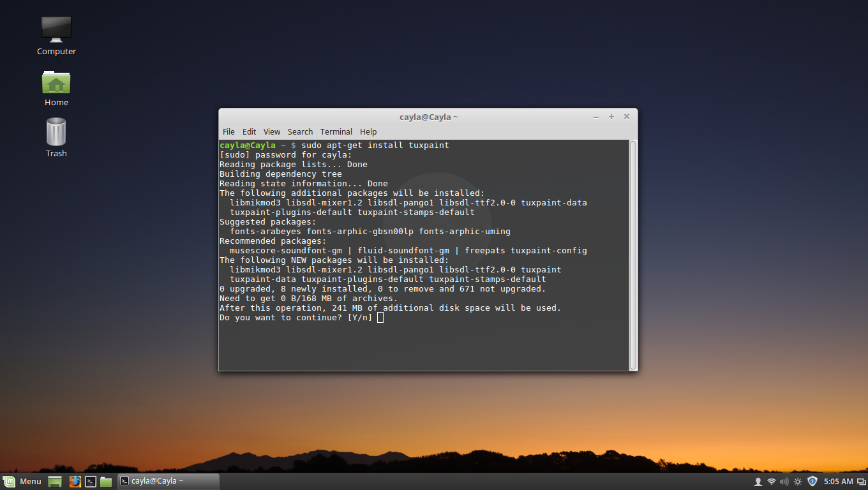Launch Firefox from the panel

click(75, 481)
